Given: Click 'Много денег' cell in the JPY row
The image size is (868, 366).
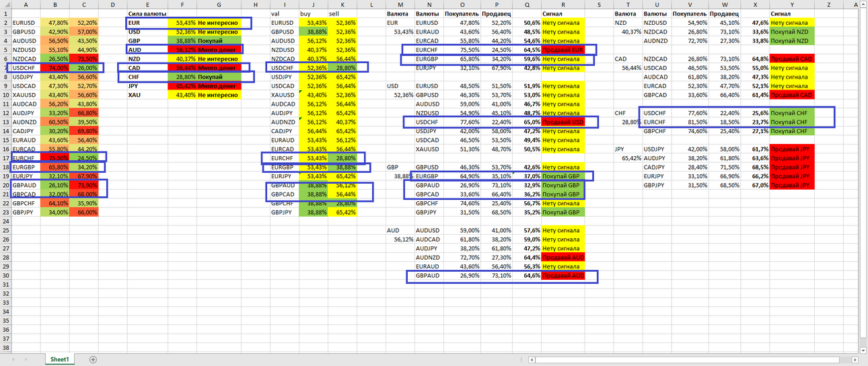Looking at the screenshot, I should coord(219,86).
